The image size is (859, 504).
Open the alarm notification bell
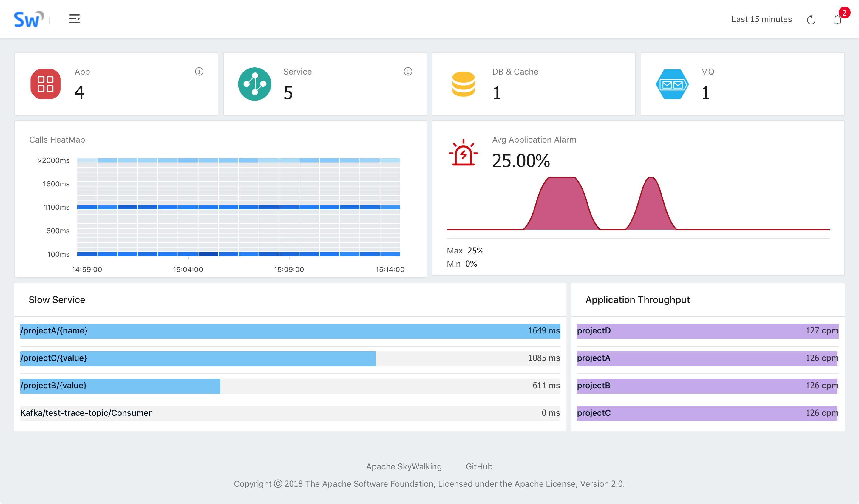pyautogui.click(x=837, y=20)
